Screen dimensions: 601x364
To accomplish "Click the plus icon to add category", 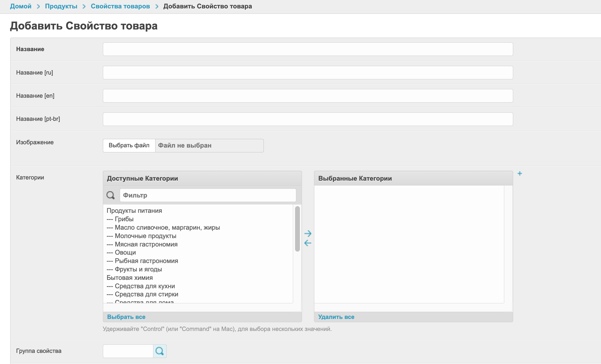I will click(519, 173).
